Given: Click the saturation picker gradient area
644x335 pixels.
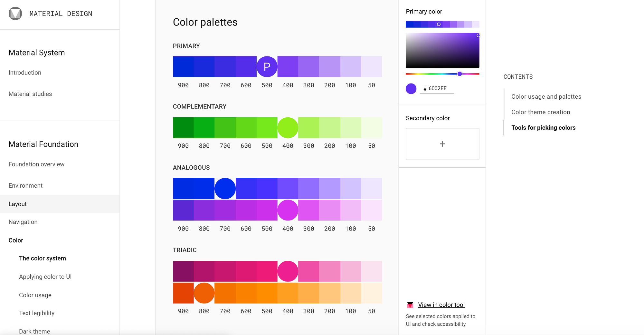Looking at the screenshot, I should click(x=442, y=51).
